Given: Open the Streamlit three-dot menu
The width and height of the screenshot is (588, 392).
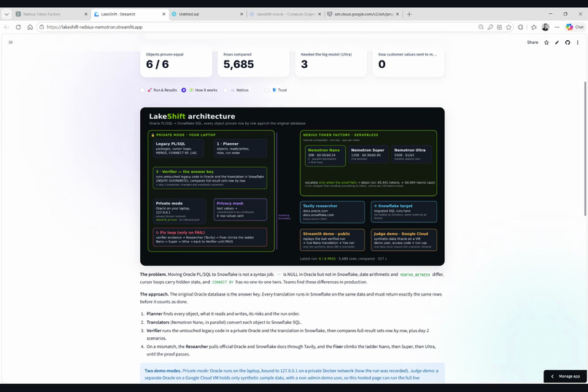Looking at the screenshot, I should click(x=578, y=42).
